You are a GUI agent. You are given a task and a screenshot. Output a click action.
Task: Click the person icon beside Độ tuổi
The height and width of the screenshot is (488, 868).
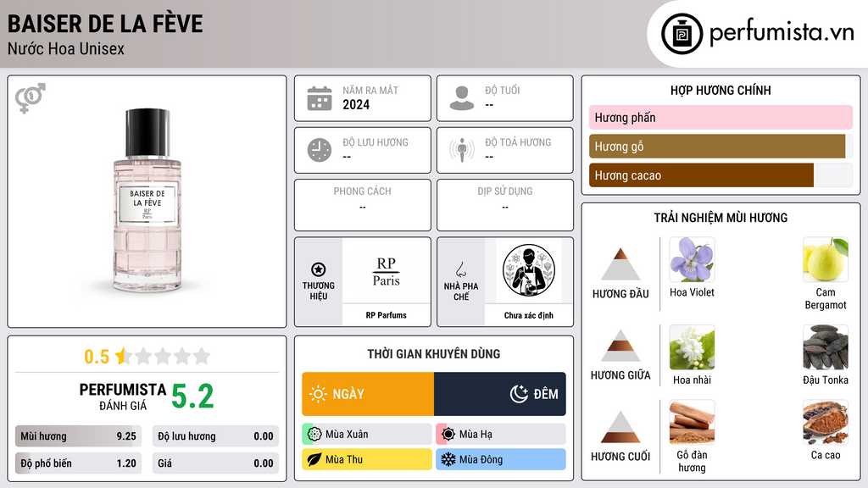462,98
